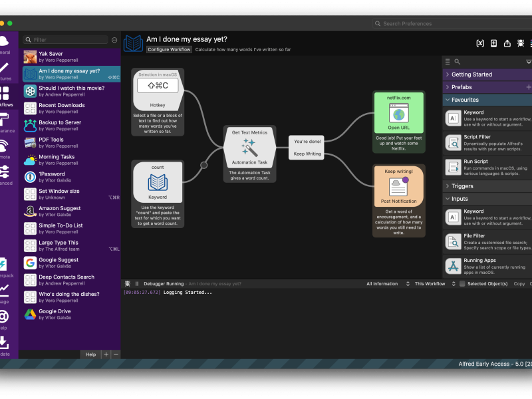Click the workflow Filter field
This screenshot has height=399, width=532.
pyautogui.click(x=66, y=40)
